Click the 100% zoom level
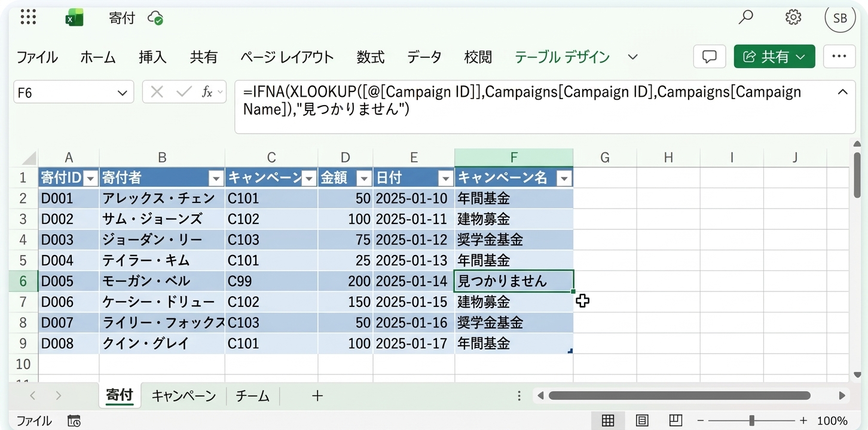This screenshot has height=430, width=868. click(832, 421)
